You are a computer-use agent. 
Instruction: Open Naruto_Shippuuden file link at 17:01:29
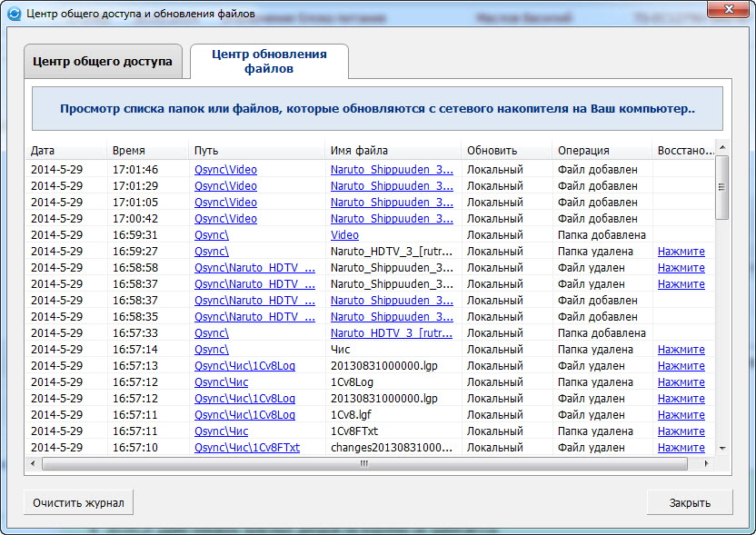tap(392, 186)
